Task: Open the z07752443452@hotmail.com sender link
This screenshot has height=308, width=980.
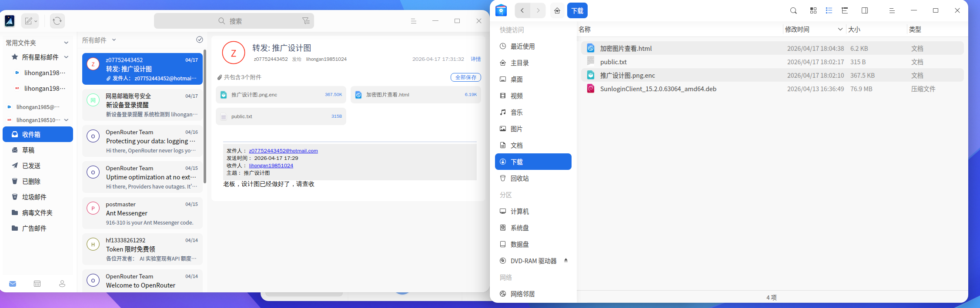Action: (283, 151)
